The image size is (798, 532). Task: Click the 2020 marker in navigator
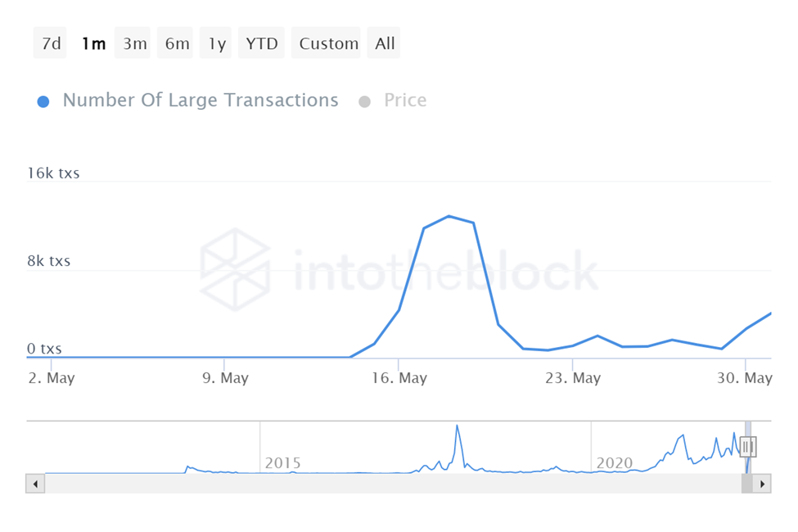(614, 463)
